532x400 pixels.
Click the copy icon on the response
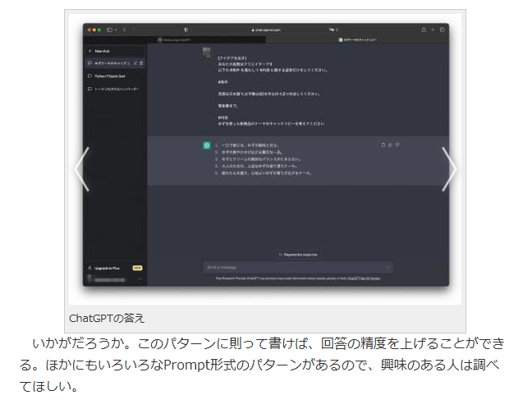(x=383, y=145)
